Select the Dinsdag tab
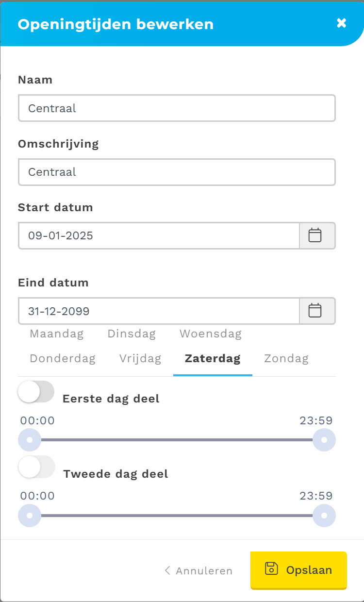The height and width of the screenshot is (602, 364). [x=132, y=334]
